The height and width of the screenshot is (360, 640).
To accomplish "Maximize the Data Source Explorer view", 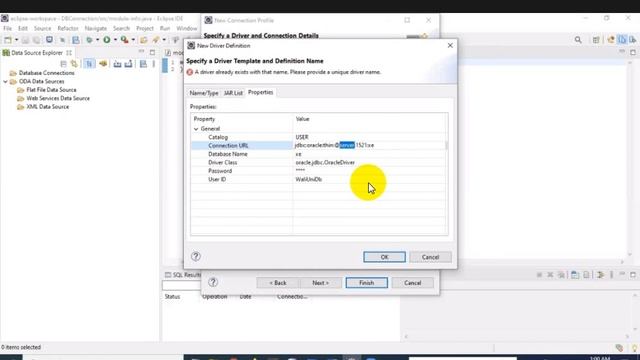I will click(x=152, y=52).
